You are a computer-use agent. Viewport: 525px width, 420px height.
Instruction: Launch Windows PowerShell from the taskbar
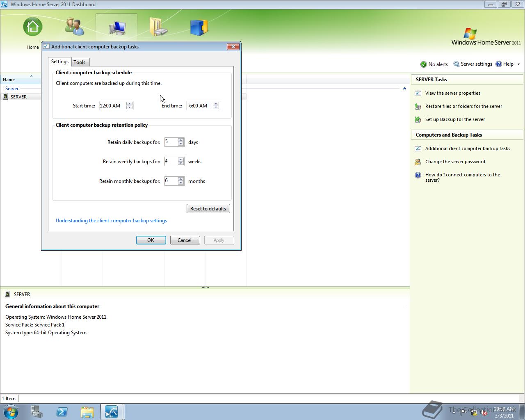click(x=62, y=412)
